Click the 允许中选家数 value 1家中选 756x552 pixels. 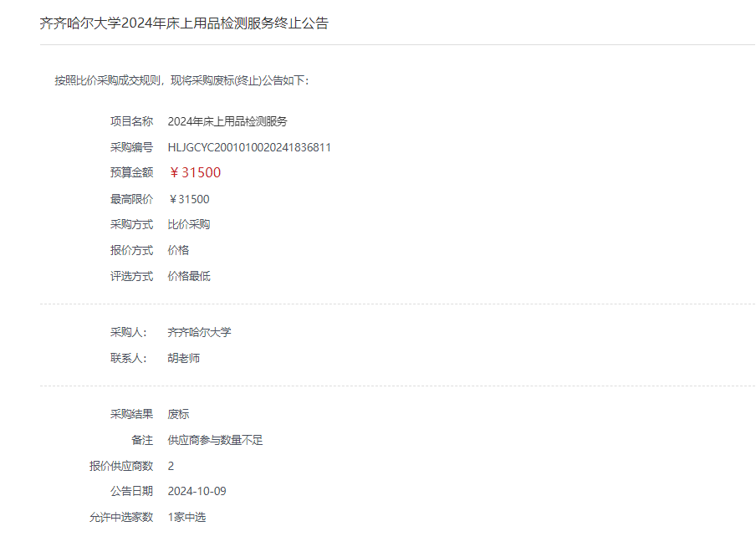point(186,517)
